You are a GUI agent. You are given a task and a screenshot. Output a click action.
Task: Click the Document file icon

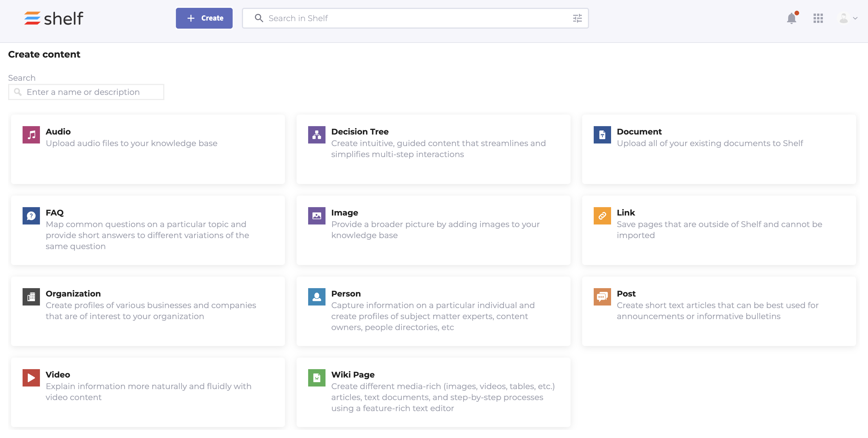coord(602,135)
